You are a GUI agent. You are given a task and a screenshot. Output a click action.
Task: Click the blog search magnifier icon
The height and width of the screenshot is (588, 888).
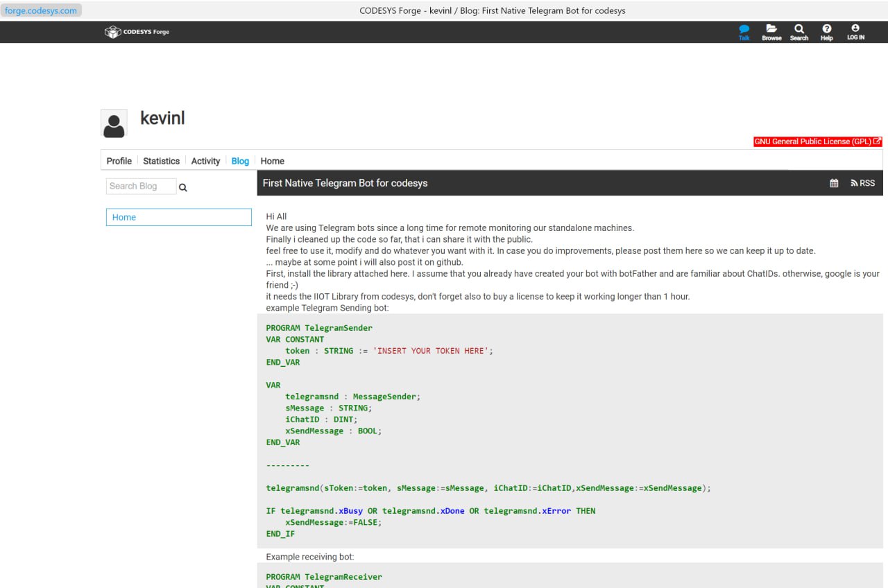tap(183, 187)
